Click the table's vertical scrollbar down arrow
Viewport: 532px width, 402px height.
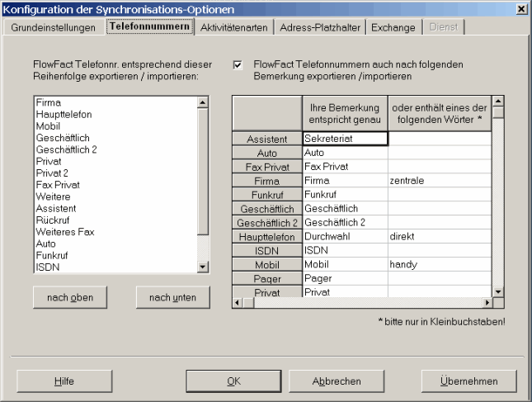[x=498, y=291]
